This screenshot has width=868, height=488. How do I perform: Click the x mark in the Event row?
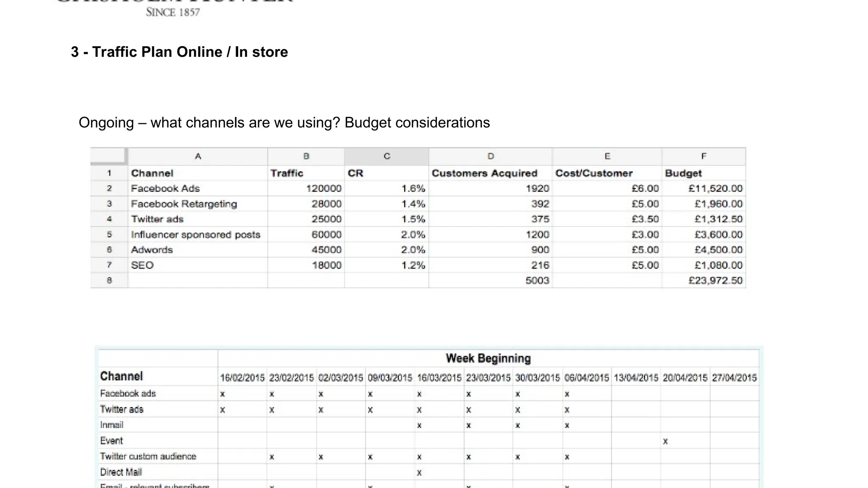[x=665, y=441]
